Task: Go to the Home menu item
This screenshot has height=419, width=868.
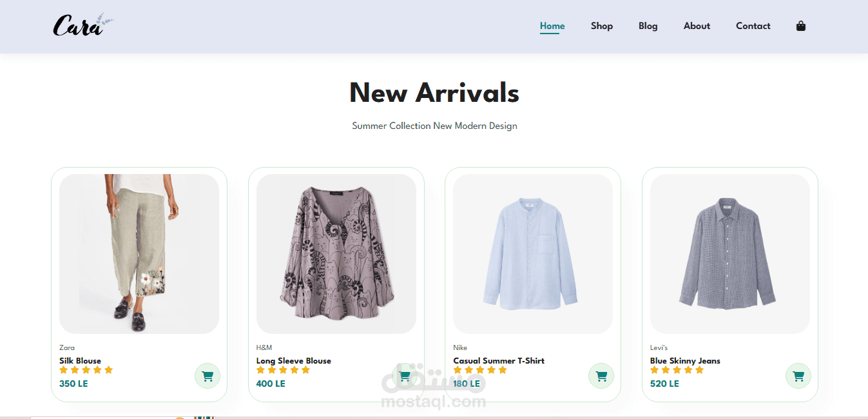Action: coord(552,26)
